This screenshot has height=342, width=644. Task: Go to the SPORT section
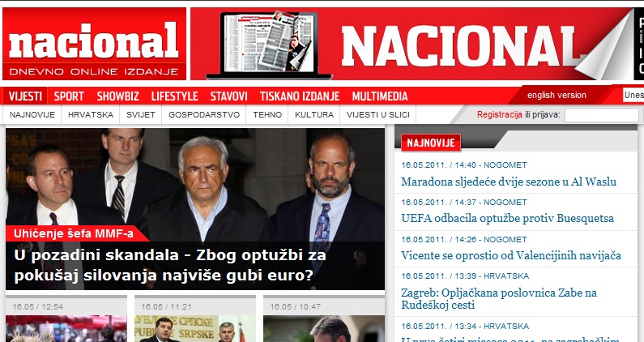pyautogui.click(x=69, y=96)
